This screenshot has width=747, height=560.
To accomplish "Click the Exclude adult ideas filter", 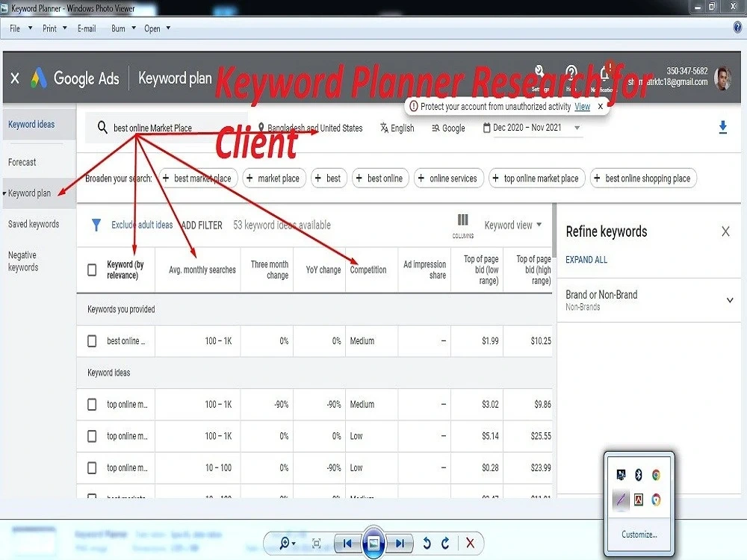I will click(x=142, y=225).
